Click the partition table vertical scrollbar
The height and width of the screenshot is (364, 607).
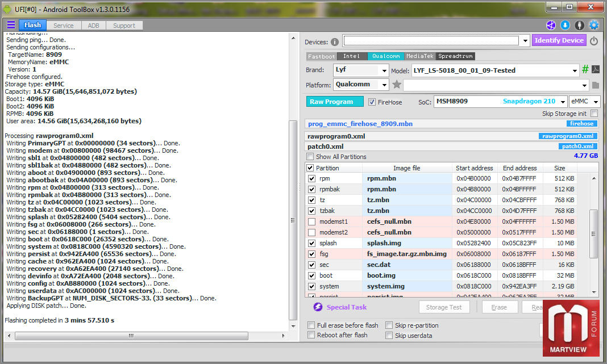593,233
